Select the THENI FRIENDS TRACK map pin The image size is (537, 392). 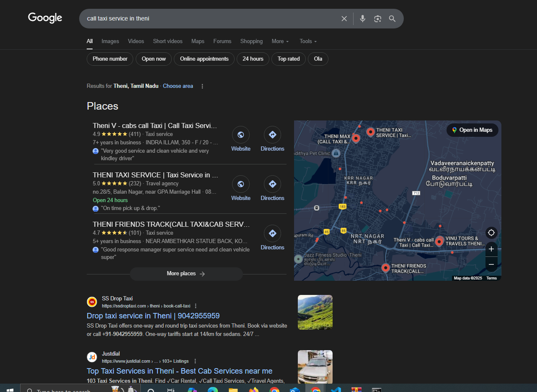[385, 268]
